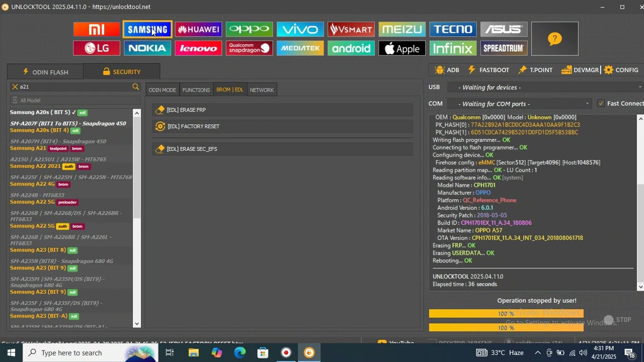The width and height of the screenshot is (644, 362).
Task: Click the STOP button
Action: 618,320
